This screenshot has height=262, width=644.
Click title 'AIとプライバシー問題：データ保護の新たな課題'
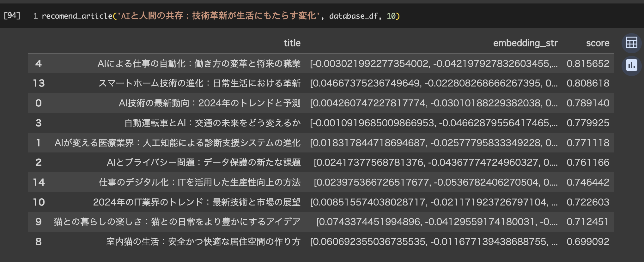(204, 163)
